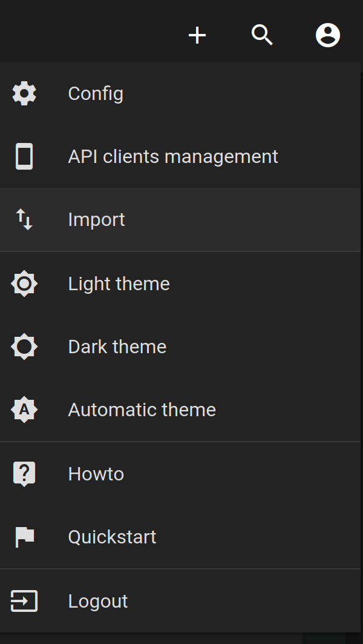Open the Config menu entry
Image resolution: width=363 pixels, height=644 pixels.
pyautogui.click(x=180, y=93)
